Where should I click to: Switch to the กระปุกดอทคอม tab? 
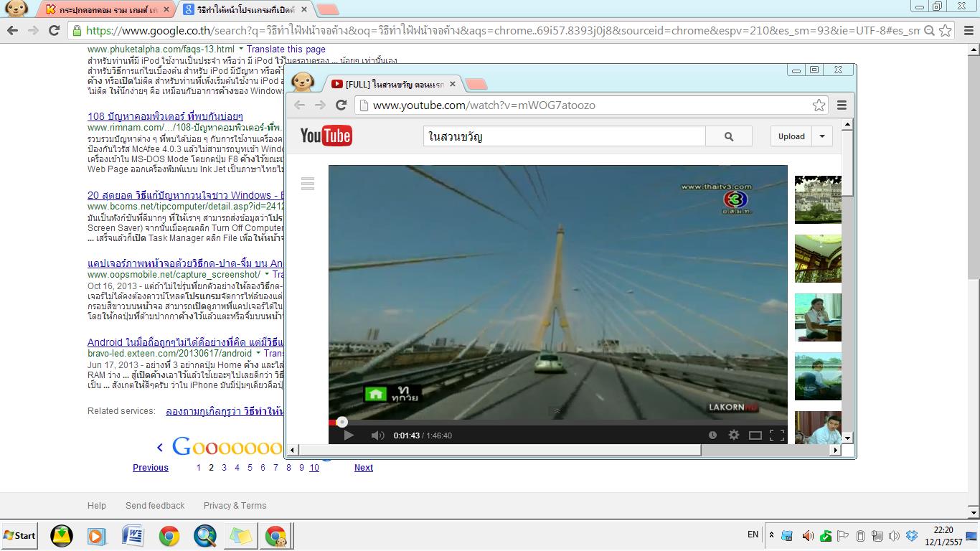[x=105, y=9]
